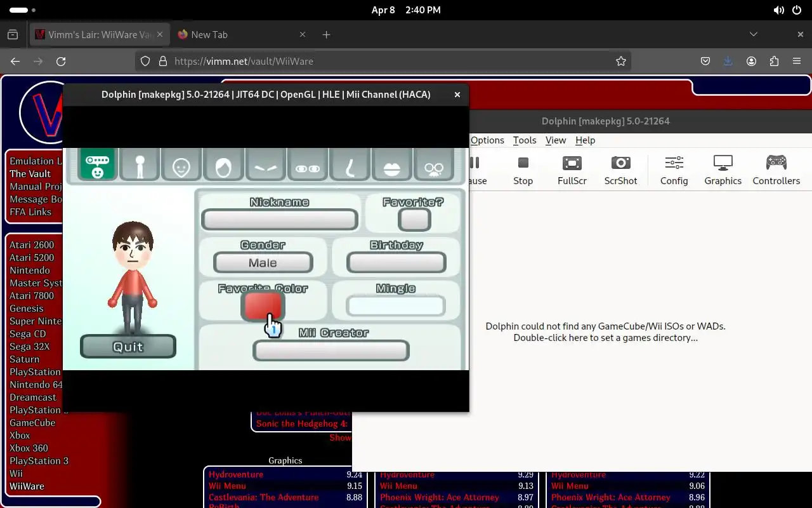Open the list all tabs dropdown arrow
This screenshot has height=508, width=812.
pos(754,34)
